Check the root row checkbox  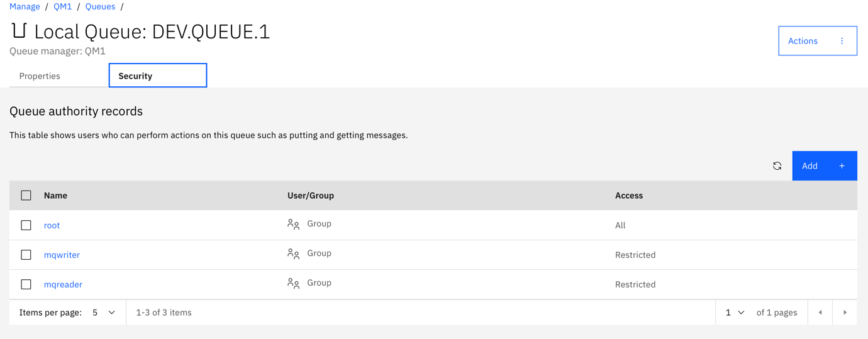[26, 225]
